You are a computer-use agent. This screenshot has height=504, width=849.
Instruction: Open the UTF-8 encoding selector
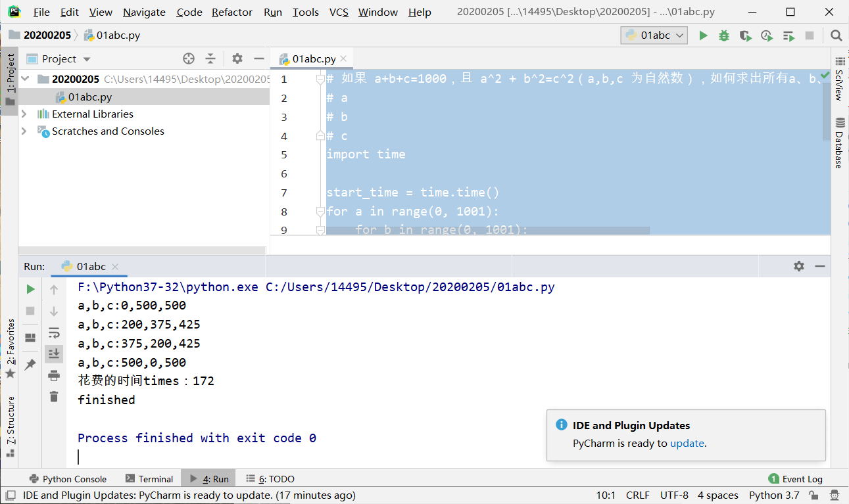point(674,495)
